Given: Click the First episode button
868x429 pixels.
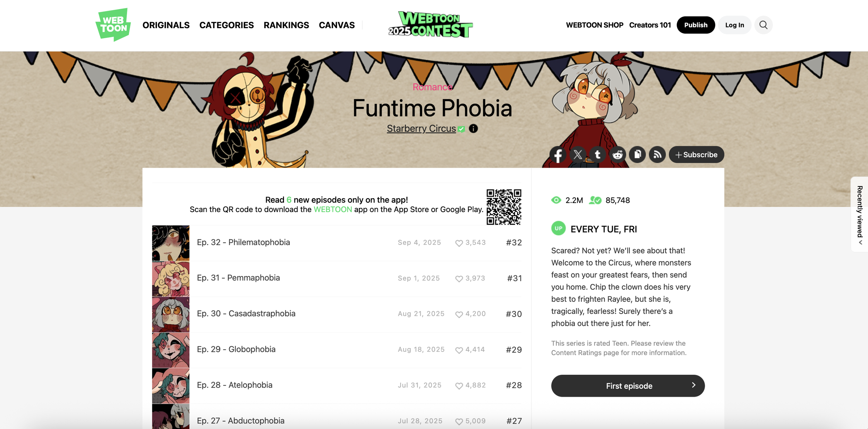Looking at the screenshot, I should point(628,386).
